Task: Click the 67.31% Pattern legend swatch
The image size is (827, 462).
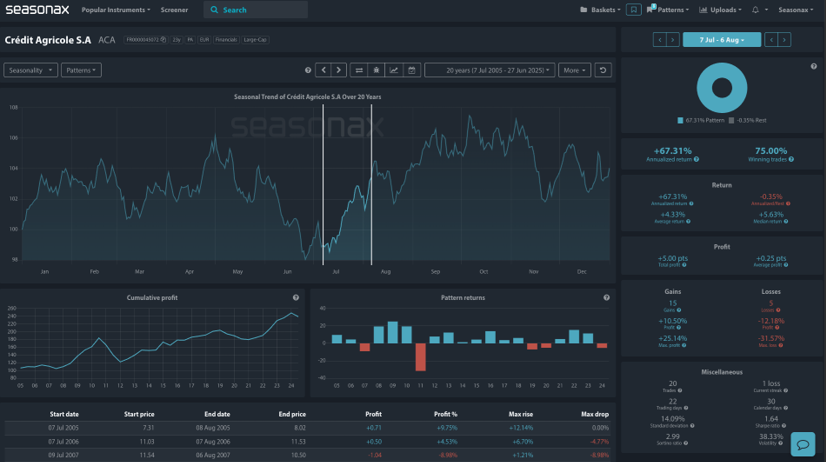Action: (680, 120)
